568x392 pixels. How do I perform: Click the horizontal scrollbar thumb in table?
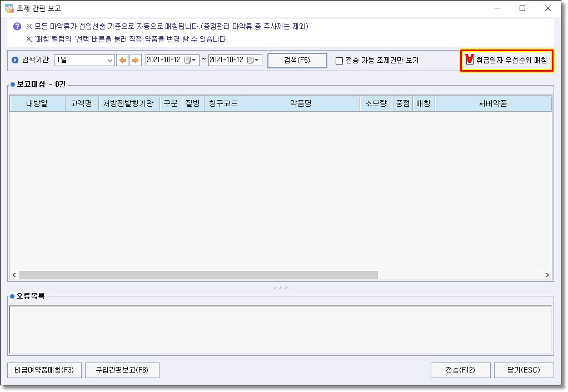click(198, 275)
